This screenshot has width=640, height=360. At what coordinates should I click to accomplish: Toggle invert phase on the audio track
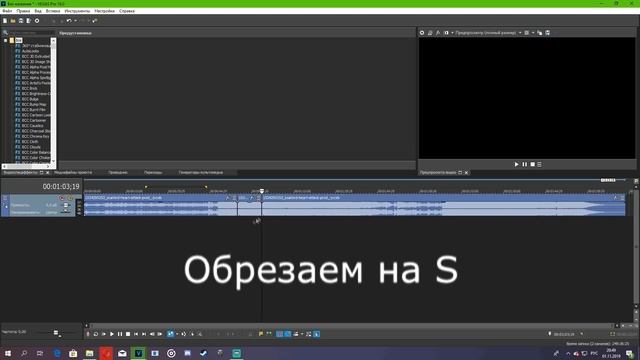[70, 198]
